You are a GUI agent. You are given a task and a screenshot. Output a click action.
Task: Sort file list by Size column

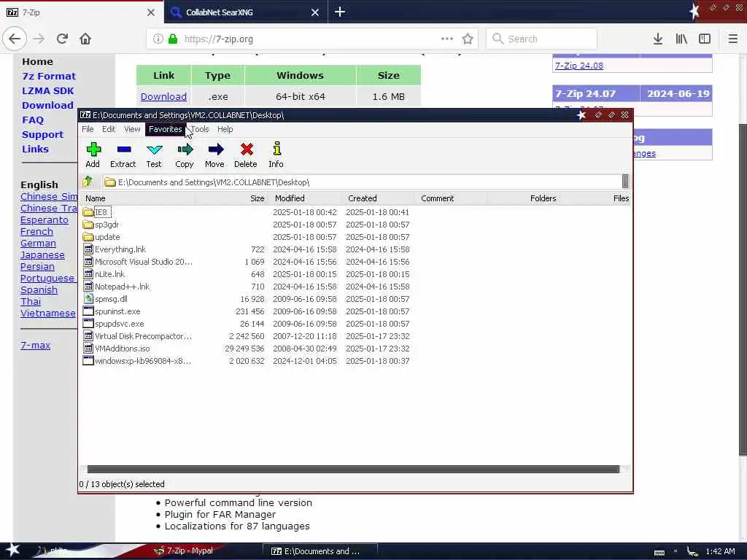231,198
